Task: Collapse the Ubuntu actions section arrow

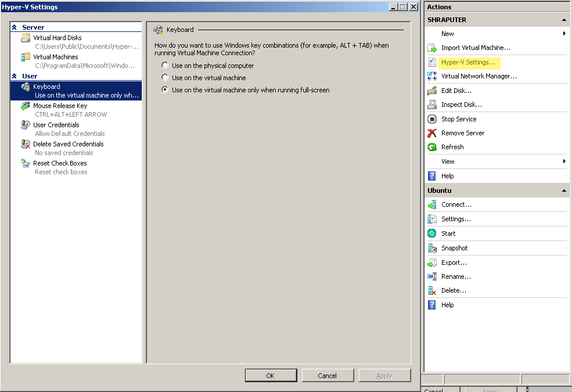Action: point(564,190)
